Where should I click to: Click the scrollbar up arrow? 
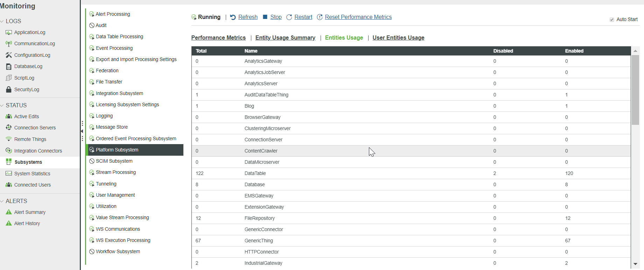(635, 51)
